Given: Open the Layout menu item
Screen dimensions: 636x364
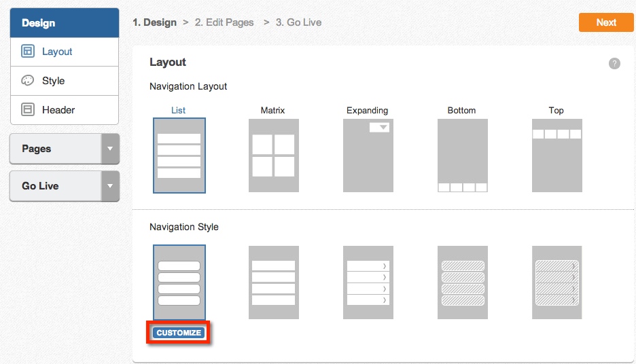Looking at the screenshot, I should click(x=65, y=52).
